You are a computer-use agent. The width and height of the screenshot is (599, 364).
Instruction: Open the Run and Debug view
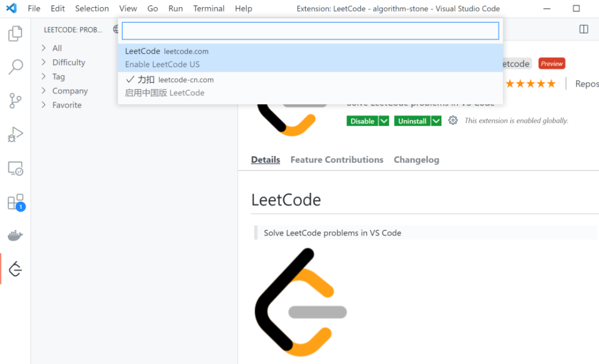click(16, 134)
